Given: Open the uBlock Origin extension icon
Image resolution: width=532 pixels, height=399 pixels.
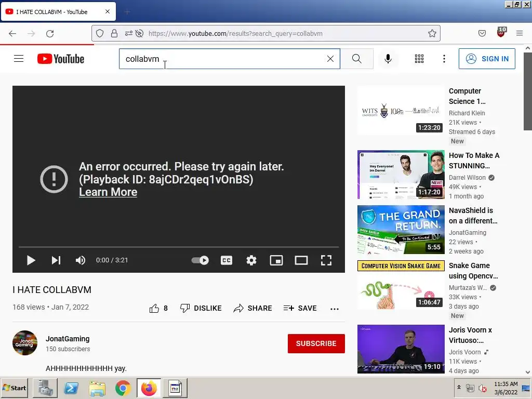Looking at the screenshot, I should [501, 33].
